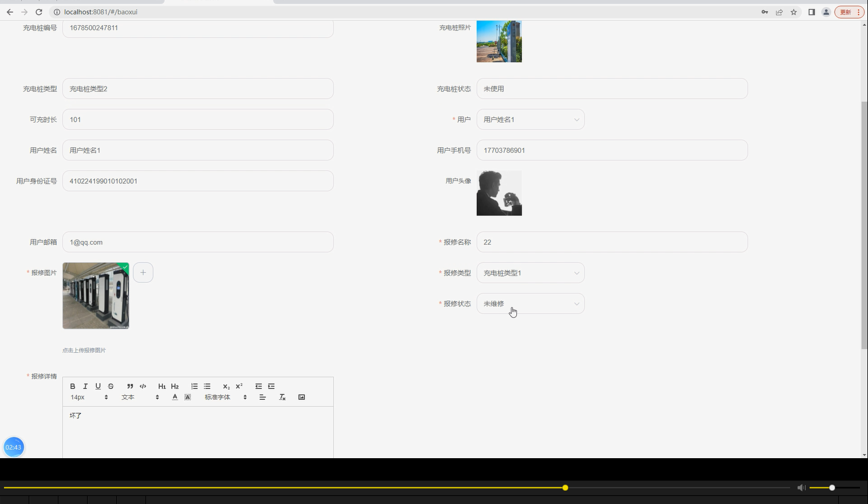Viewport: 868px width, 504px height.
Task: Open the browser profile menu
Action: (826, 11)
